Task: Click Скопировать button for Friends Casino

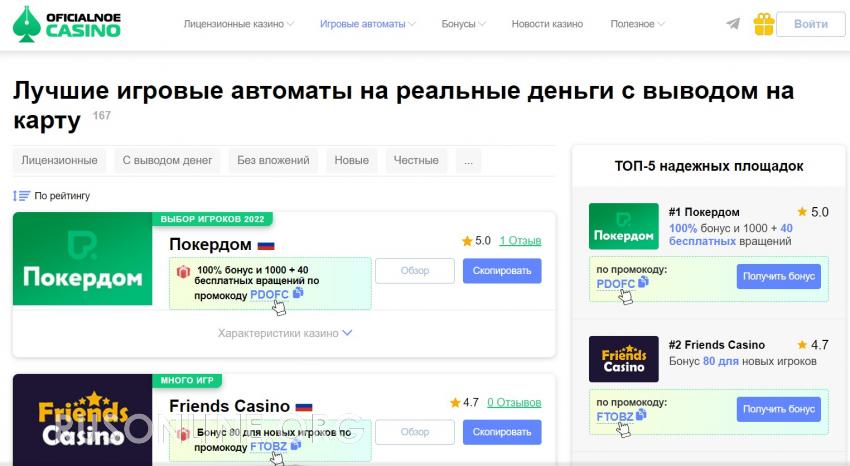Action: tap(502, 432)
